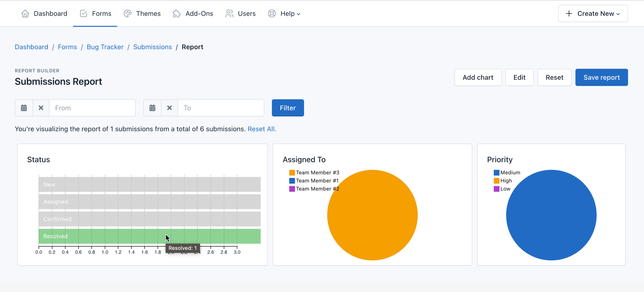Open Users via the people icon
Image resolution: width=644 pixels, height=292 pixels.
pyautogui.click(x=229, y=14)
